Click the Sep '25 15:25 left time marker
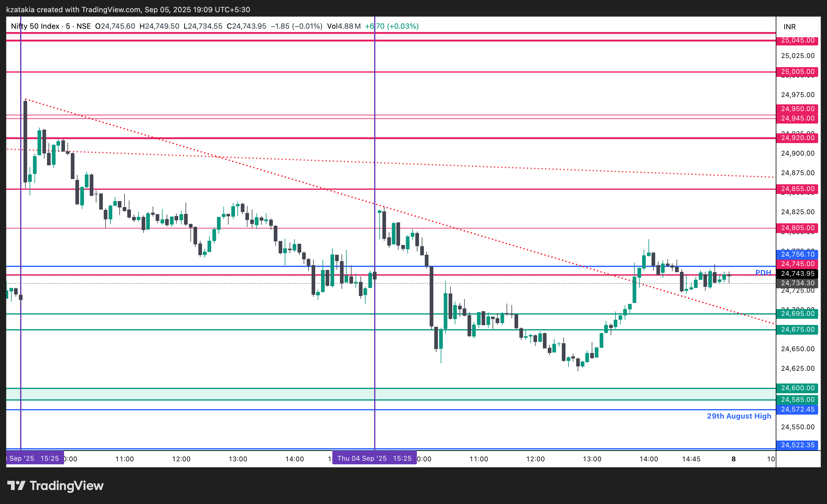Screen dimensions: 827x504 tap(34, 458)
